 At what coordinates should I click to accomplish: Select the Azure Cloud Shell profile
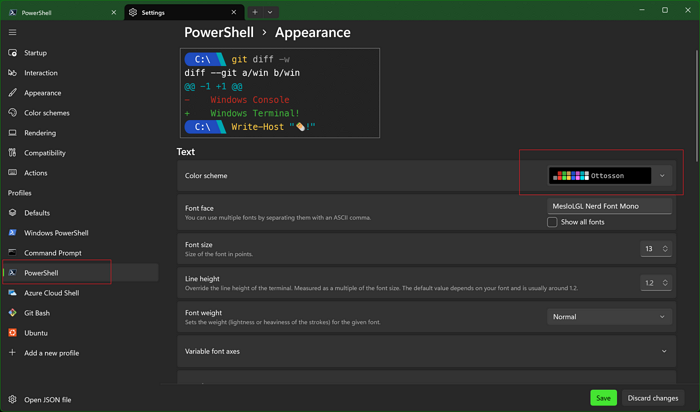80,292
